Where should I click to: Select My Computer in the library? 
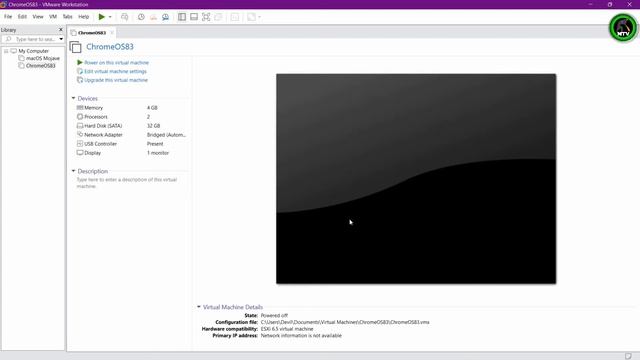point(33,51)
